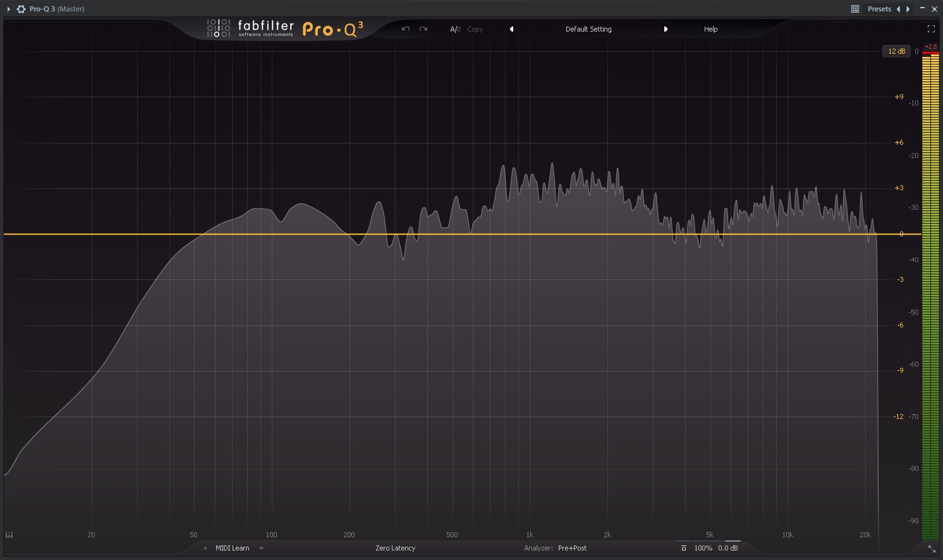This screenshot has width=943, height=560.
Task: Open the MIDI Learn dropdown arrow
Action: pyautogui.click(x=261, y=548)
